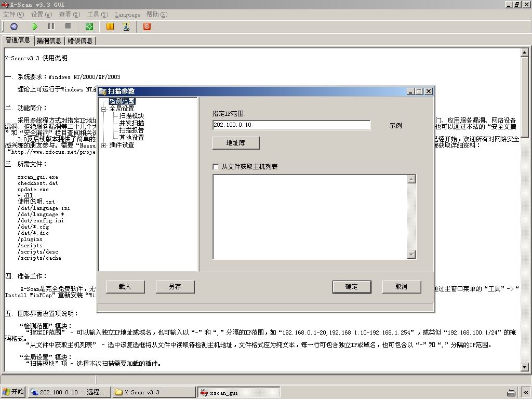
Task: Stop scan using the square stop icon
Action: [x=68, y=26]
